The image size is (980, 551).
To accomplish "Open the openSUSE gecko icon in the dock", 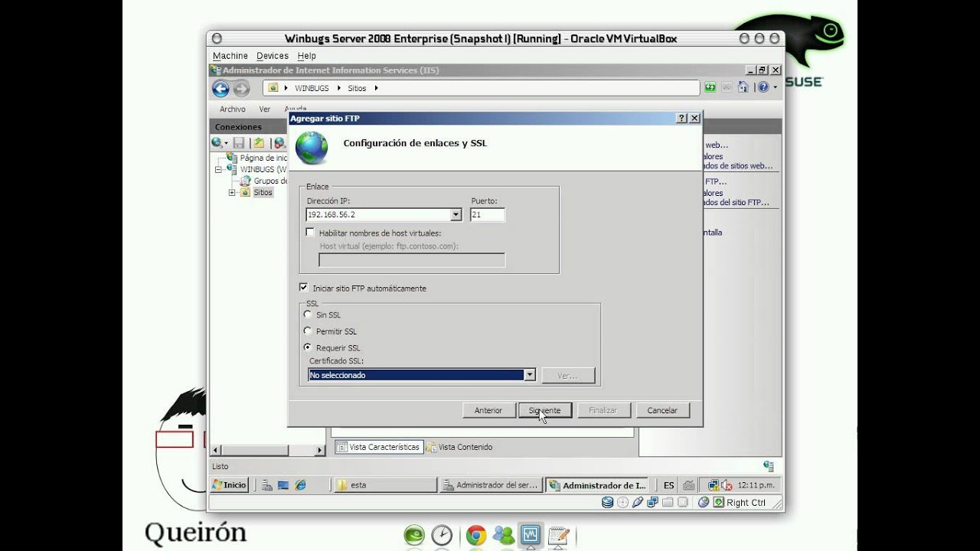I will click(x=413, y=535).
